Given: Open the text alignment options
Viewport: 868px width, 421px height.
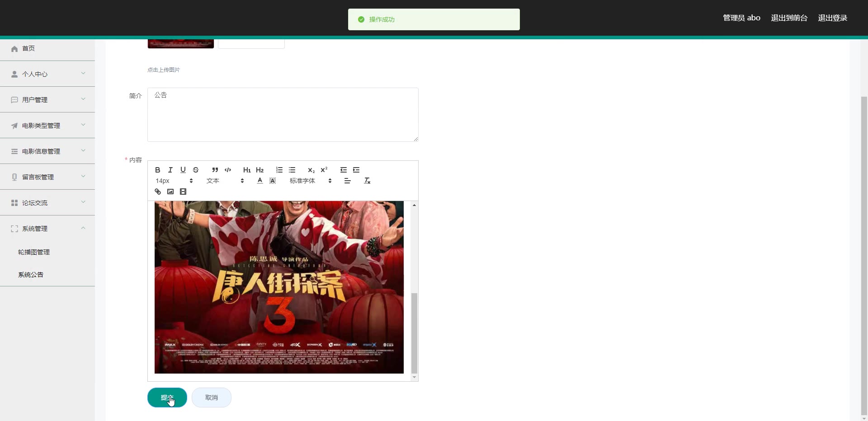Looking at the screenshot, I should [x=347, y=181].
